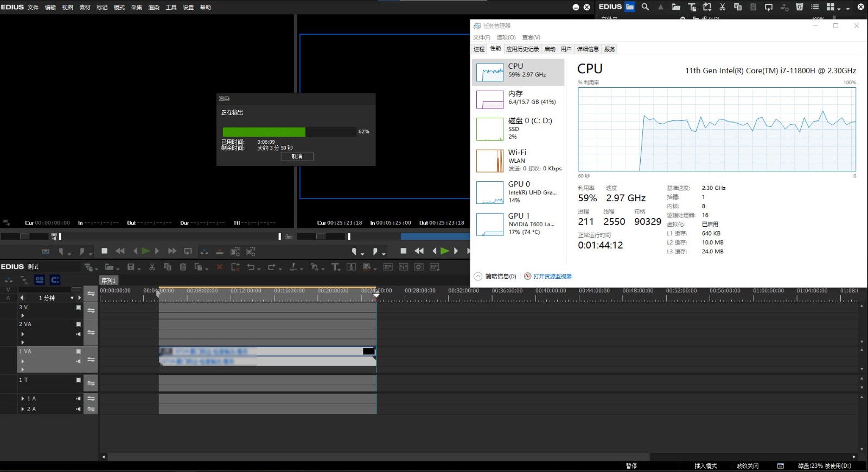Select Wi-Fi WLAN in Task Manager sidebar

point(518,161)
